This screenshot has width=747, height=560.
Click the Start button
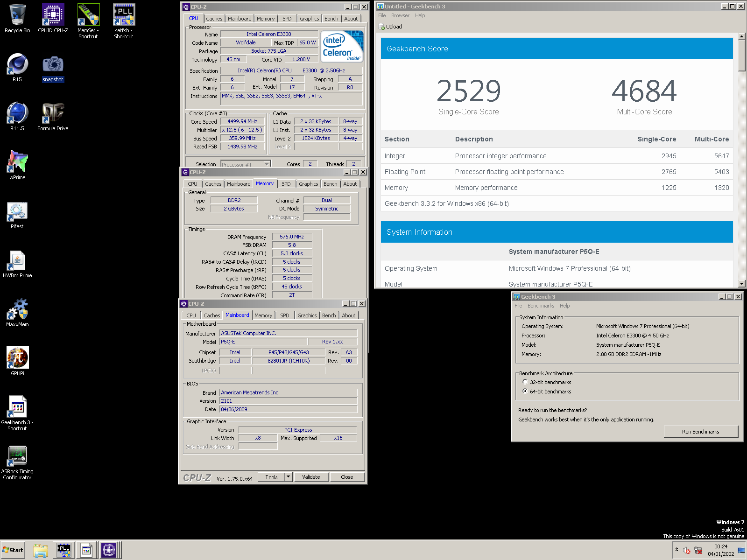(13, 550)
